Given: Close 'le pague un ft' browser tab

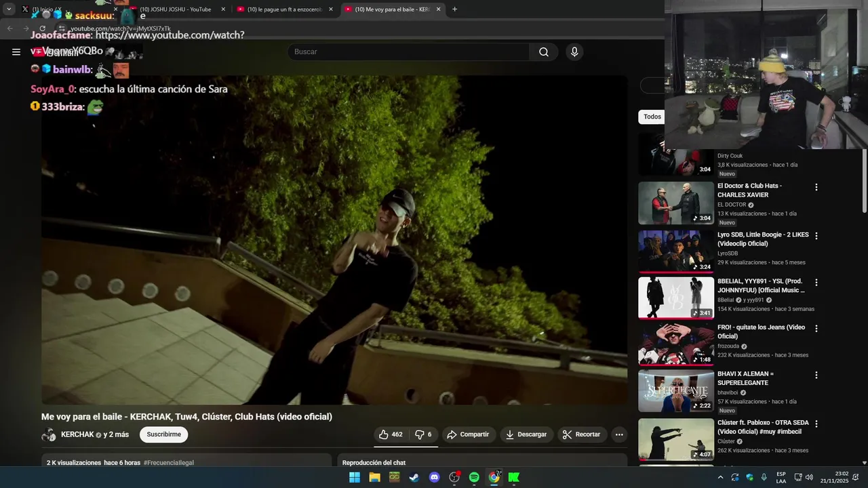Looking at the screenshot, I should 331,9.
